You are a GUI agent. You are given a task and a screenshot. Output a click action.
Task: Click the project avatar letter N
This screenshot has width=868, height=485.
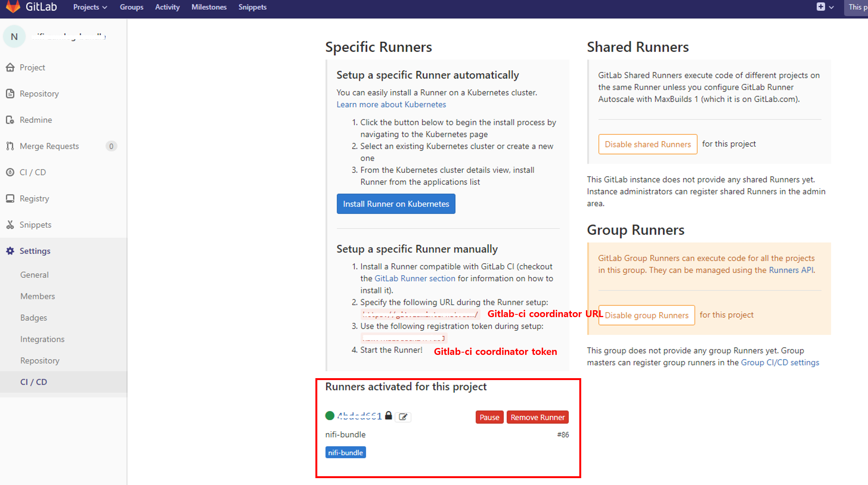click(14, 36)
